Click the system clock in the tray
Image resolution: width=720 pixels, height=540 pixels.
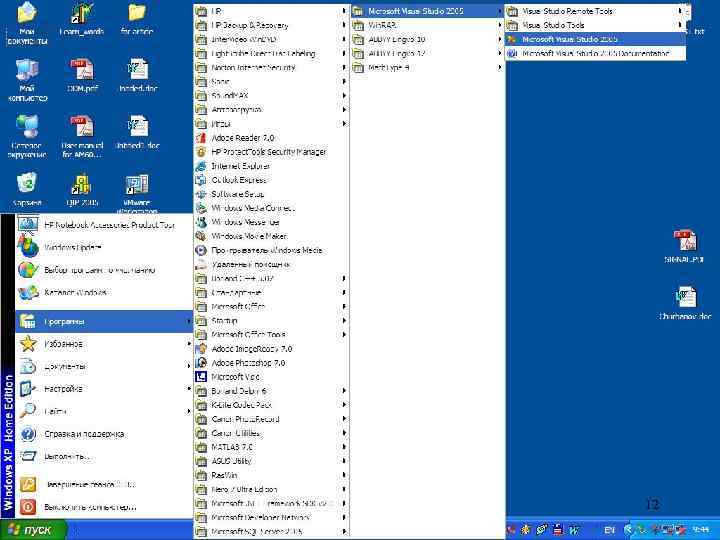point(701,530)
